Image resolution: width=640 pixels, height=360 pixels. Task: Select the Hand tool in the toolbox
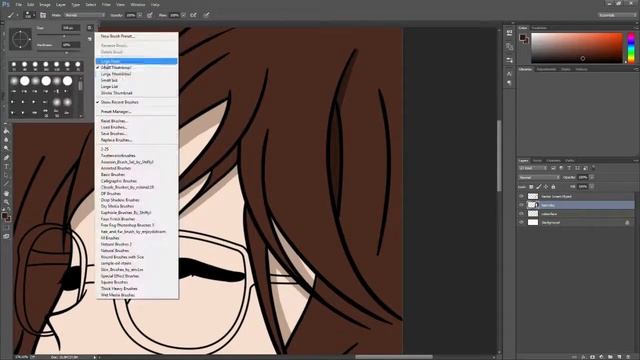pyautogui.click(x=6, y=193)
